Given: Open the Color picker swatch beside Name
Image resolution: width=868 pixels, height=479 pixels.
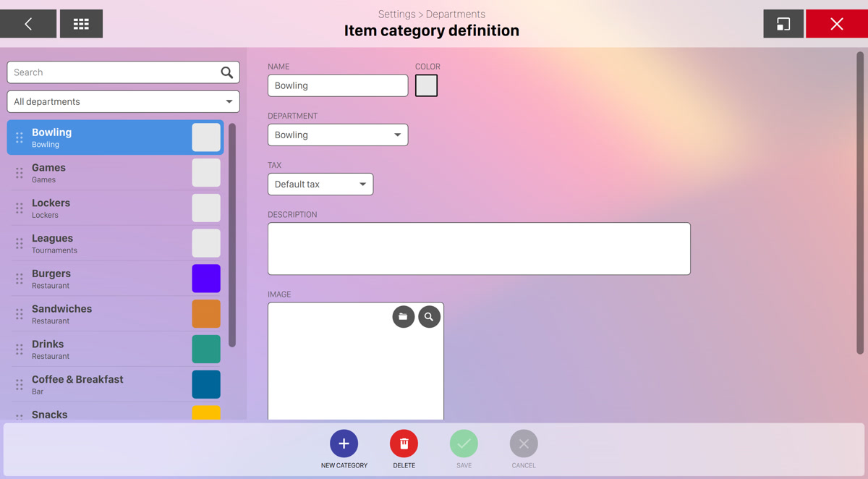Looking at the screenshot, I should (x=426, y=85).
